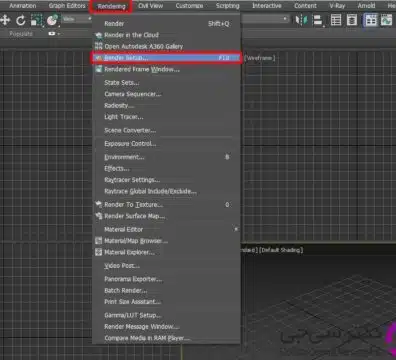The height and width of the screenshot is (360, 396).
Task: Select the Rotate tool in toolbar
Action: point(21,21)
